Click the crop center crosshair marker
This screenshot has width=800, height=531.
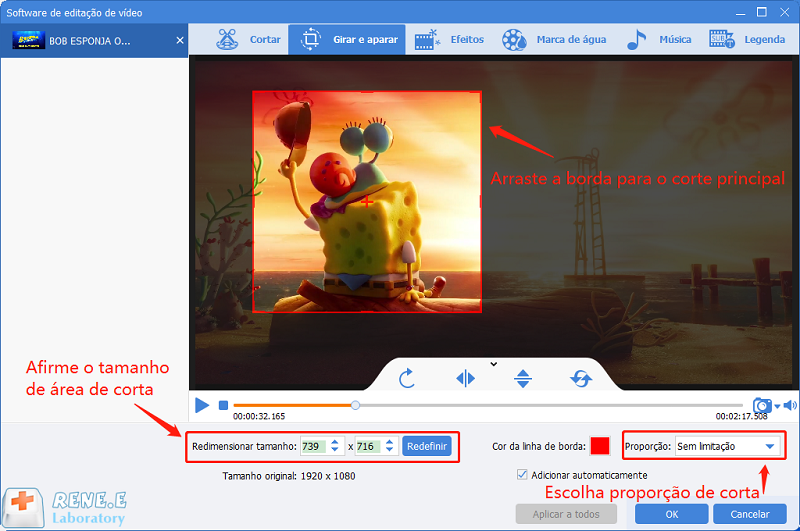(x=367, y=202)
